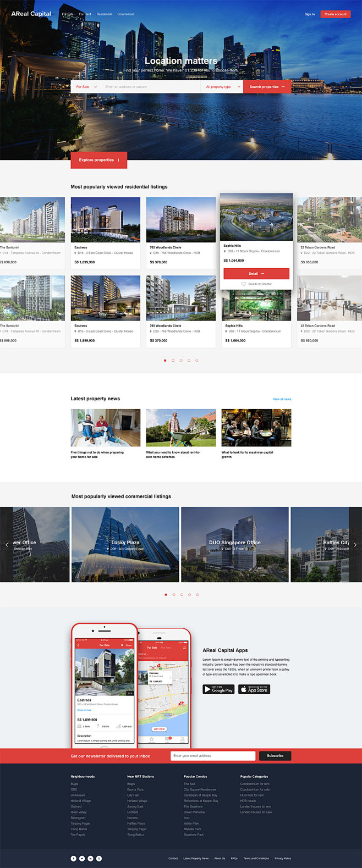Open Commercial in top navigation
362x868 pixels.
[x=125, y=14]
